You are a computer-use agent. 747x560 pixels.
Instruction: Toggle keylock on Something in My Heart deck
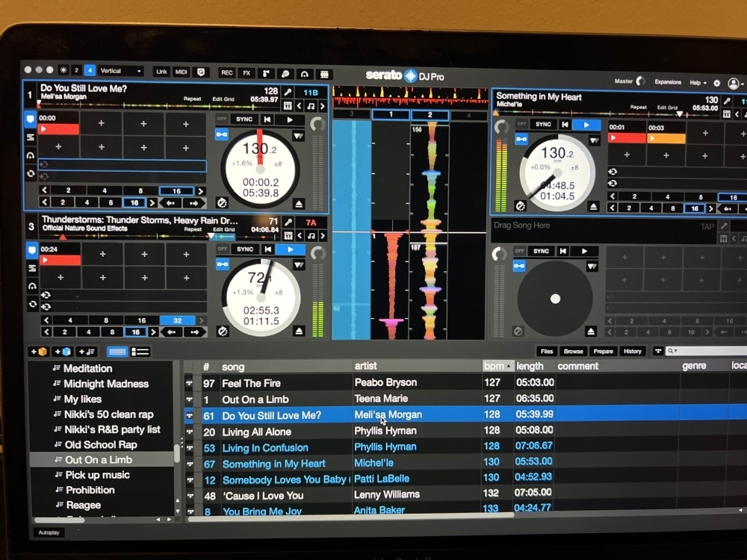click(x=521, y=139)
